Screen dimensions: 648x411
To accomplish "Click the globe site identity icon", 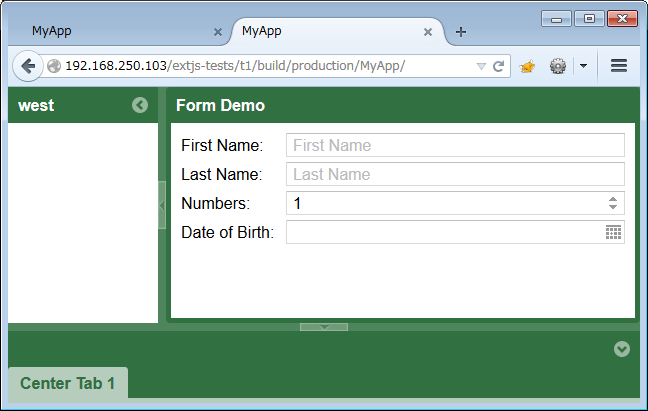I will pyautogui.click(x=54, y=66).
